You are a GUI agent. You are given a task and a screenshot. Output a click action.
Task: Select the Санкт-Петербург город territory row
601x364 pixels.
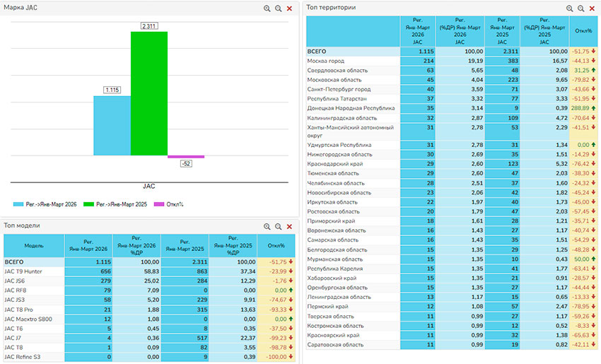point(452,89)
